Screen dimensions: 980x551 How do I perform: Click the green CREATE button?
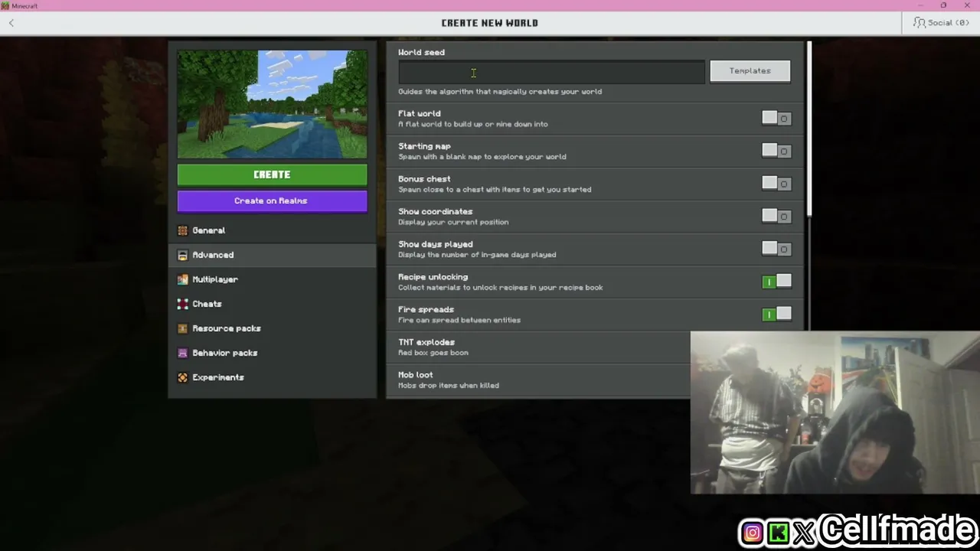[x=272, y=175]
